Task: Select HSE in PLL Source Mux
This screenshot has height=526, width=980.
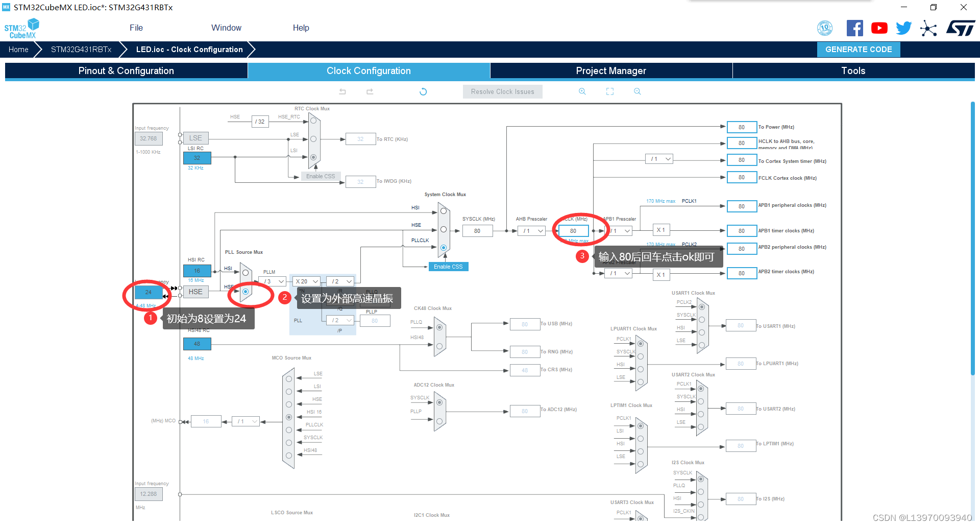Action: coord(246,292)
